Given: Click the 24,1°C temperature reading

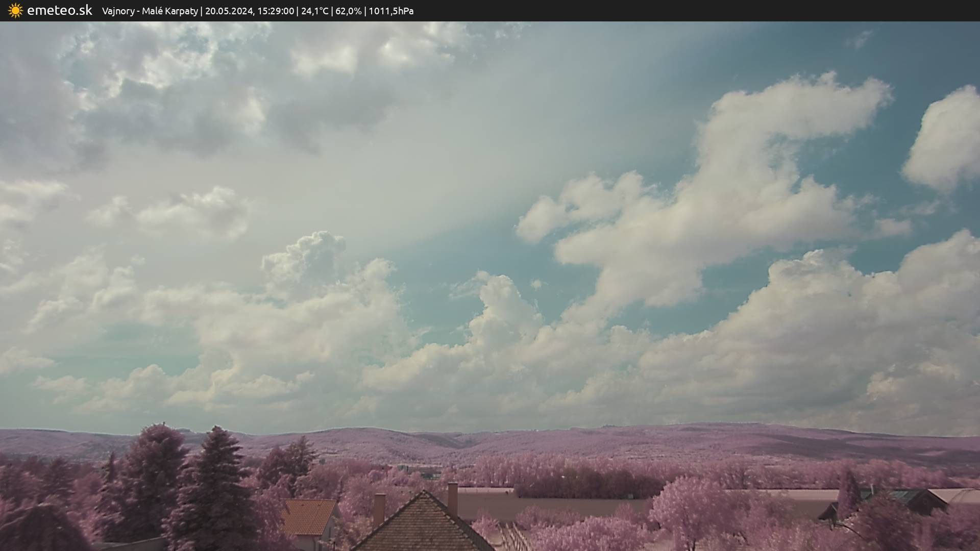Looking at the screenshot, I should click(x=314, y=11).
